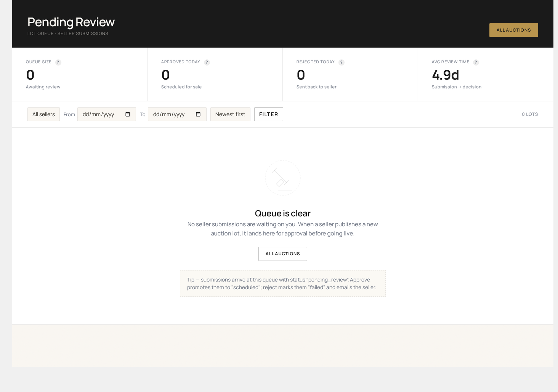Click the Tip note about pending_review status
Viewport: 558px width, 392px height.
coord(283,283)
